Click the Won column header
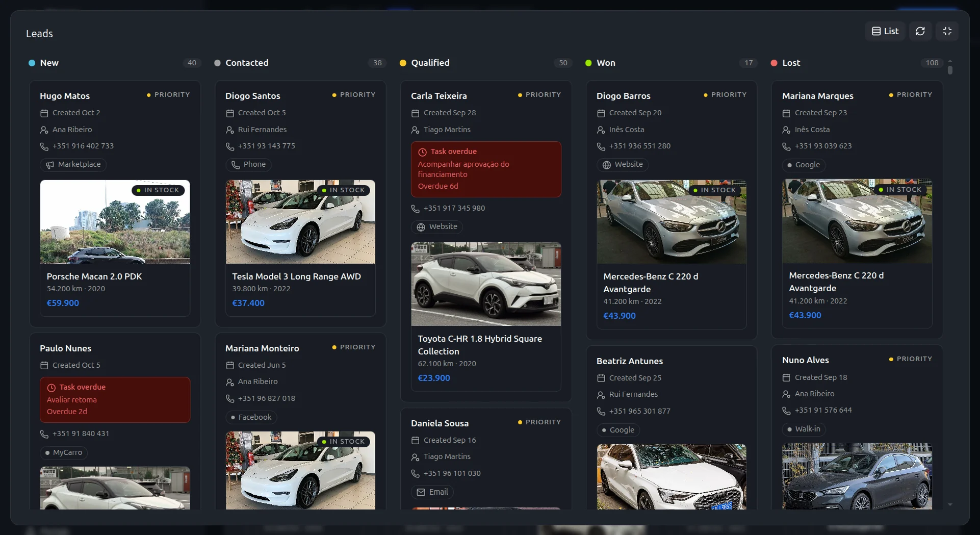The width and height of the screenshot is (980, 535). (606, 63)
